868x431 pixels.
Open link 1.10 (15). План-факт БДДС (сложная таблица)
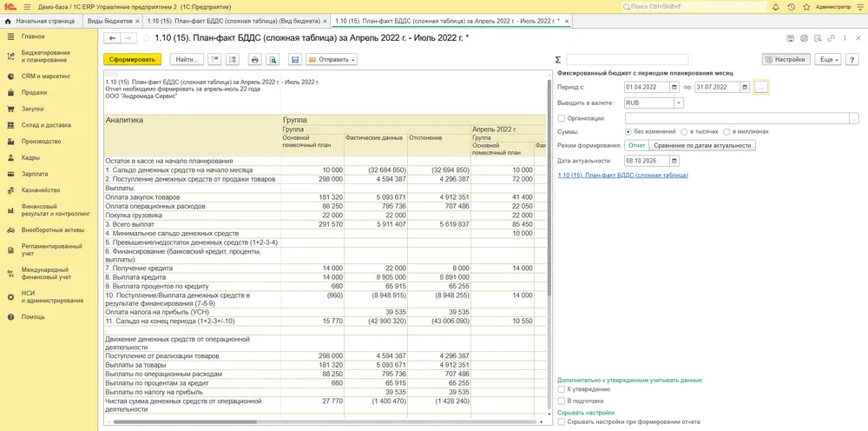[622, 175]
